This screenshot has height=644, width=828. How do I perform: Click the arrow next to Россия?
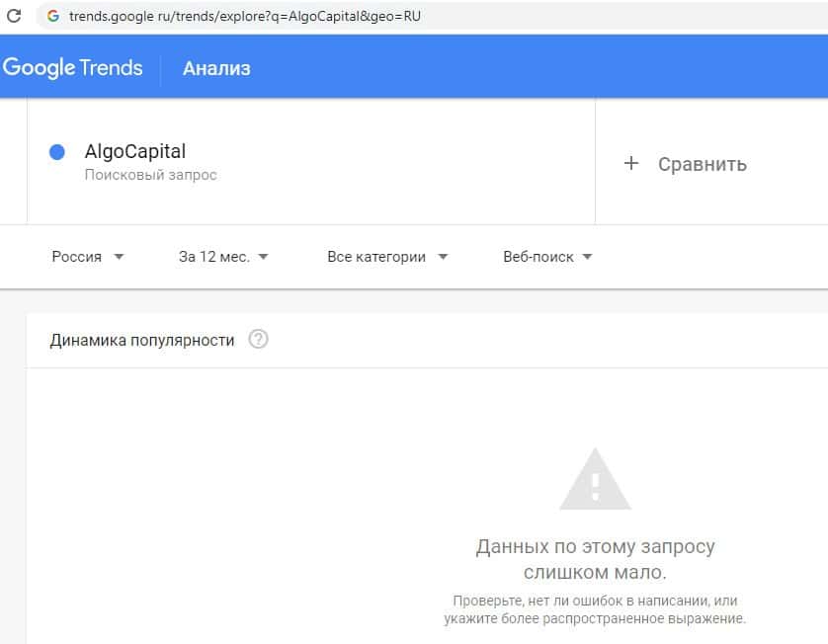(119, 257)
